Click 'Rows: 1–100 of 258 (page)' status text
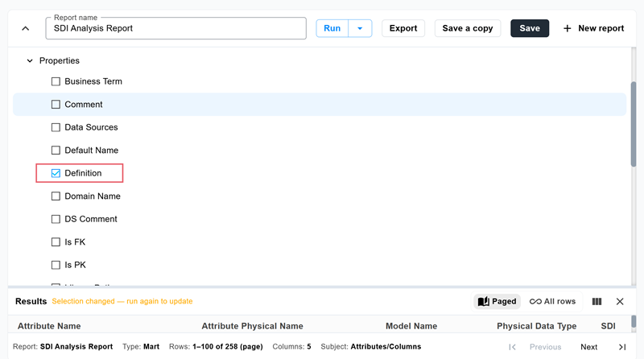The image size is (644, 359). coord(216,347)
